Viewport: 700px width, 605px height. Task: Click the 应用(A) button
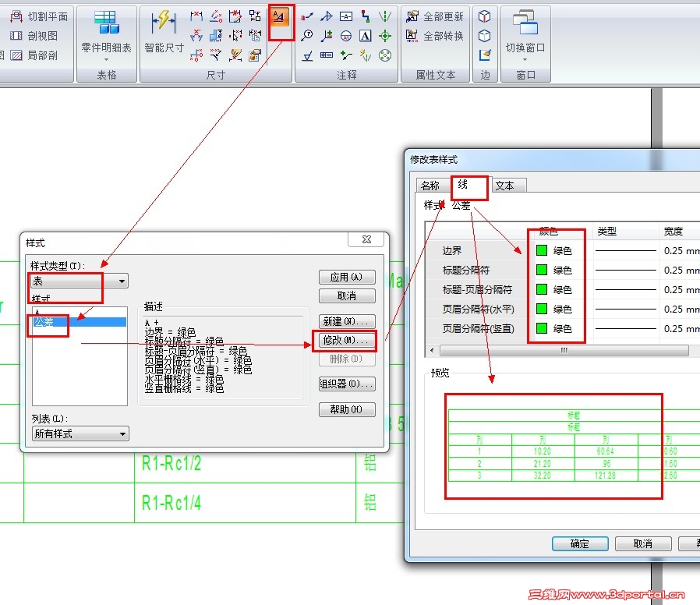[347, 277]
